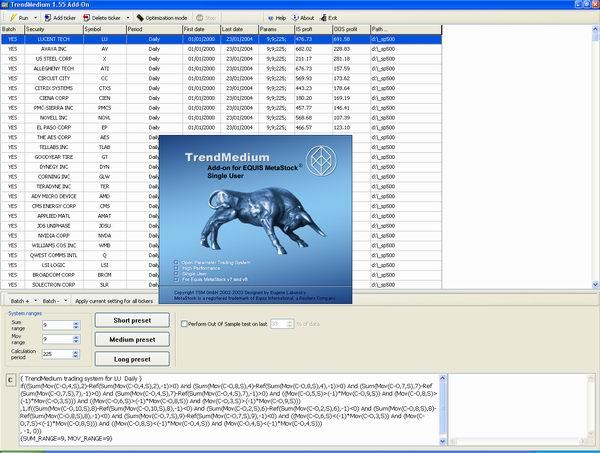Viewport: 600px width, 453px height.
Task: Switch to Optimization mode
Action: (162, 18)
